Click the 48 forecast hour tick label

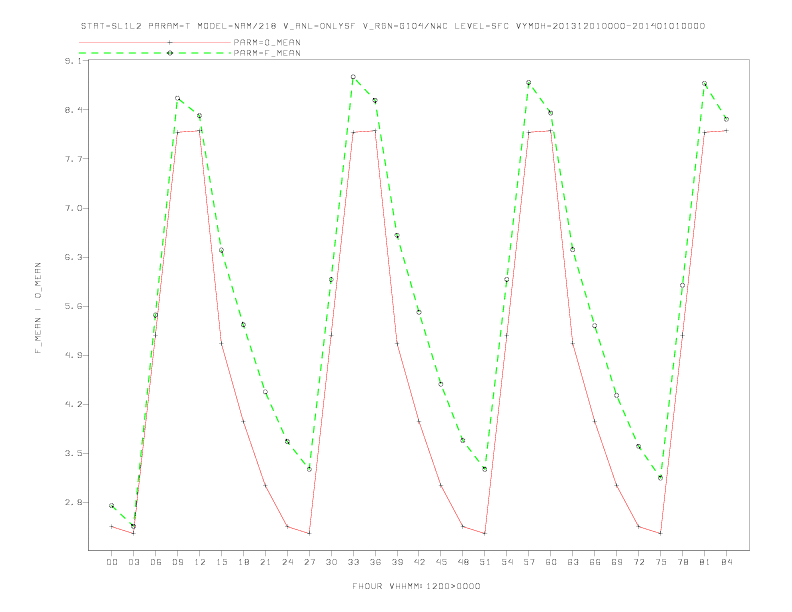[x=463, y=562]
